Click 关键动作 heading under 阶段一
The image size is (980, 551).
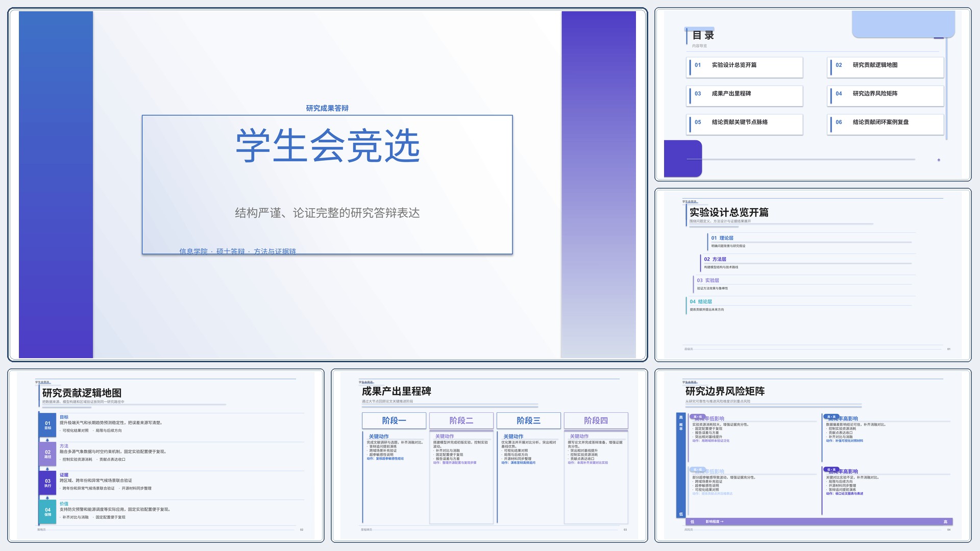coord(379,437)
